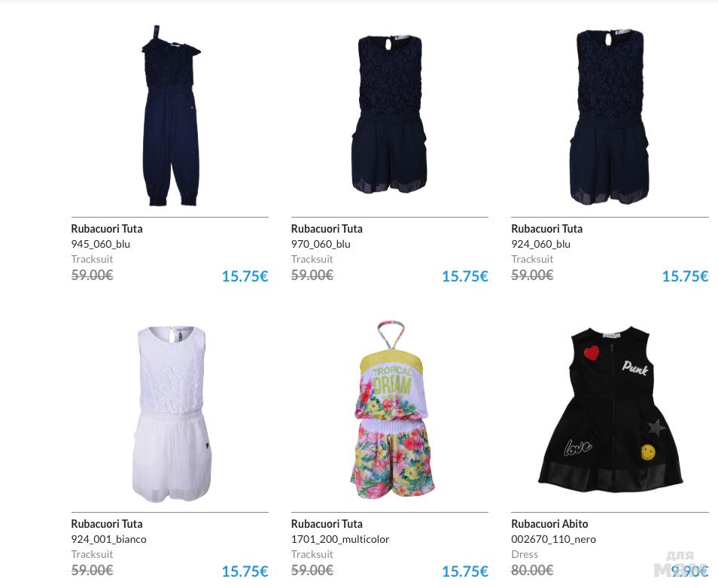Click the Rubacuori Abito product title

tap(549, 523)
